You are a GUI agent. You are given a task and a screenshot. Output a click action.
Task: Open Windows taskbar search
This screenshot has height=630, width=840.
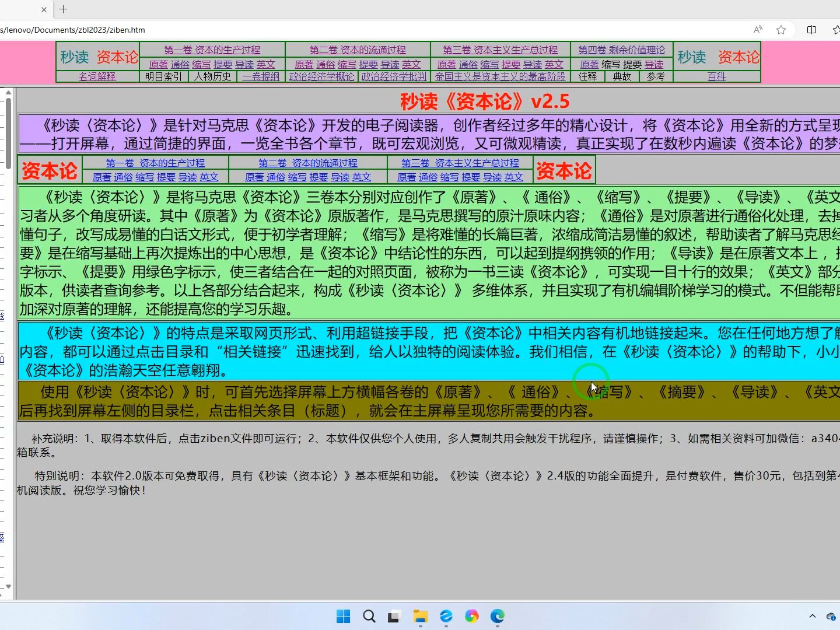[369, 616]
